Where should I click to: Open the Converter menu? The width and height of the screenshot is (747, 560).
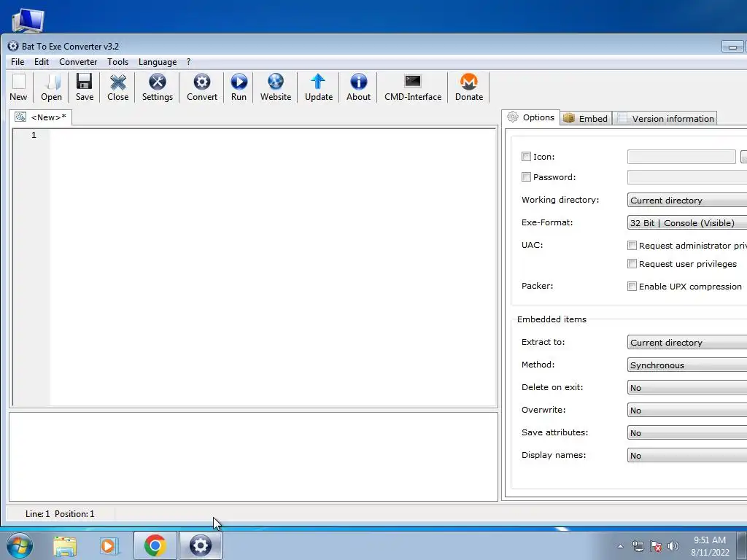(x=78, y=62)
